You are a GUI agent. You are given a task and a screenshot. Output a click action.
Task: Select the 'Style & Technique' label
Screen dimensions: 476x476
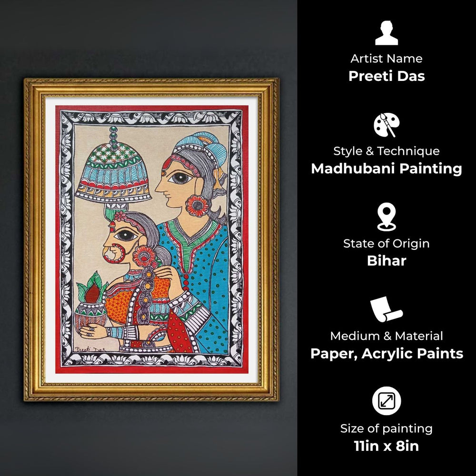click(387, 151)
